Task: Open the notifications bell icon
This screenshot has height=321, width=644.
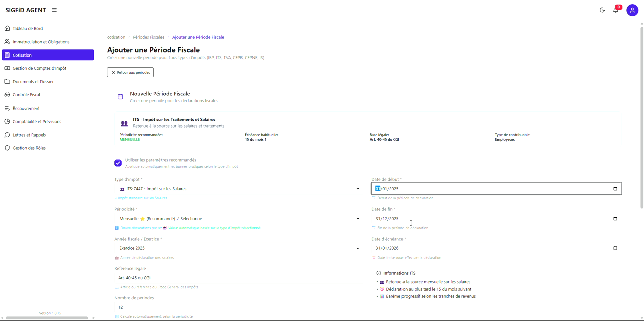Action: (616, 10)
